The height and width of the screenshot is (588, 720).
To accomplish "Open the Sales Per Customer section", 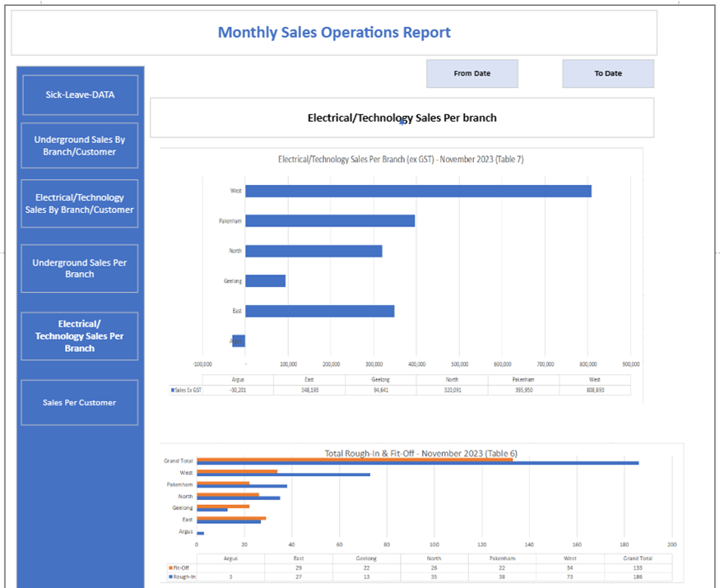I will pyautogui.click(x=80, y=402).
